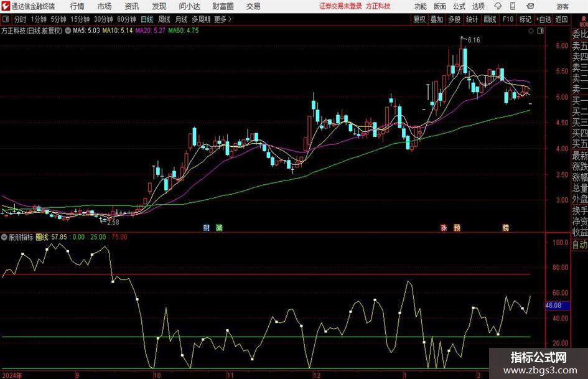Click the MA60: 4.75 label
The height and width of the screenshot is (379, 588).
point(184,30)
